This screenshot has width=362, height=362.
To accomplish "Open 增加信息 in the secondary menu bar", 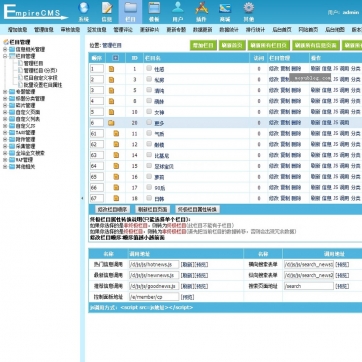I will click(17, 30).
